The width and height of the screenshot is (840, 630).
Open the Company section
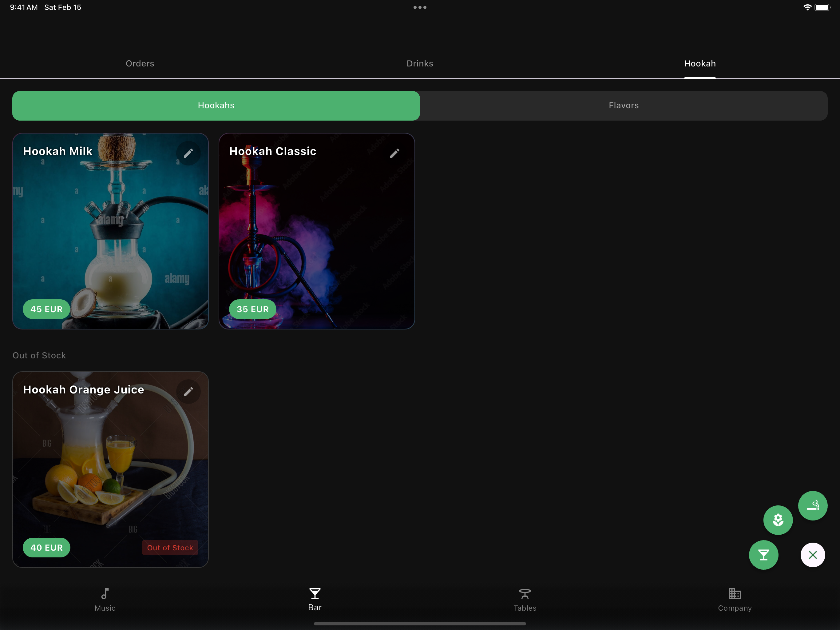click(735, 599)
